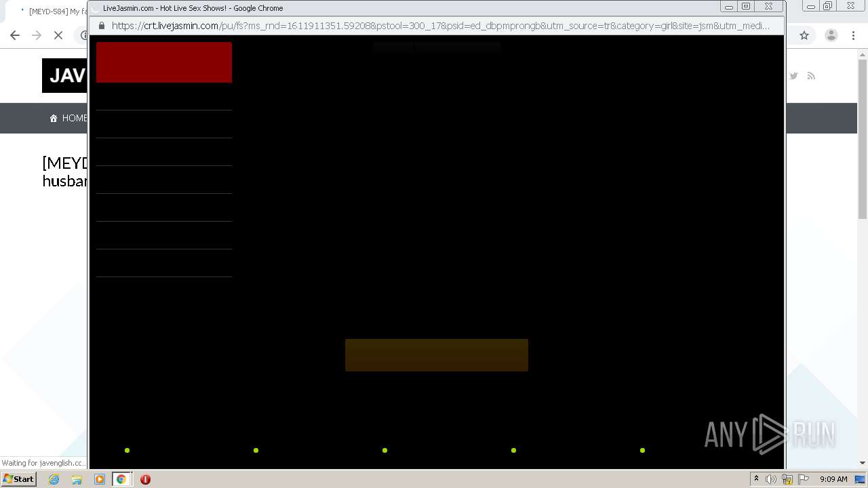The width and height of the screenshot is (868, 488).
Task: Click the RSS feed icon on the site header
Action: point(811,76)
